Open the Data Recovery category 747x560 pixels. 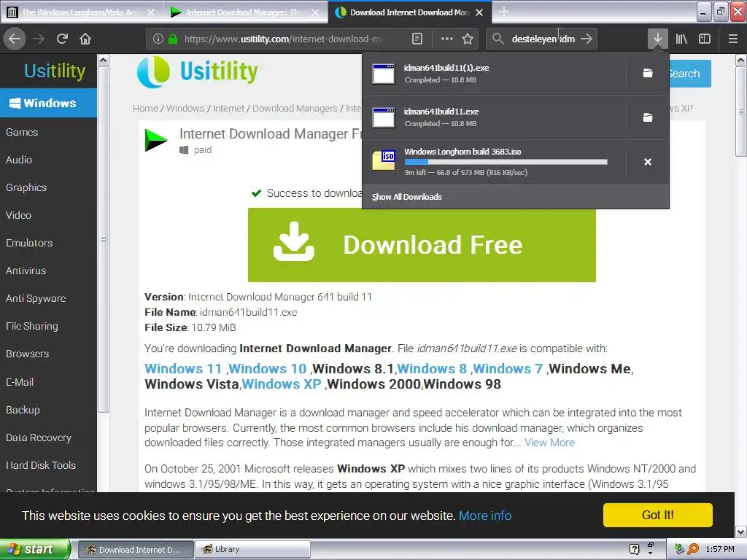39,437
